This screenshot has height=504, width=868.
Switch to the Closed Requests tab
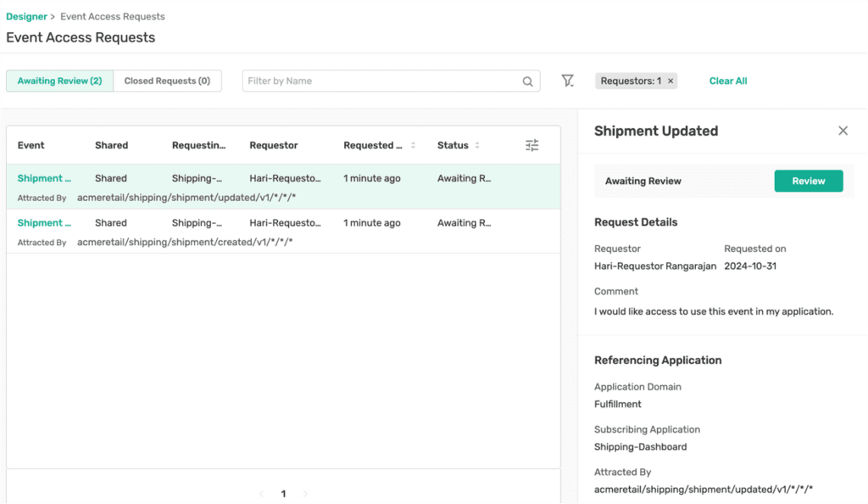(167, 81)
